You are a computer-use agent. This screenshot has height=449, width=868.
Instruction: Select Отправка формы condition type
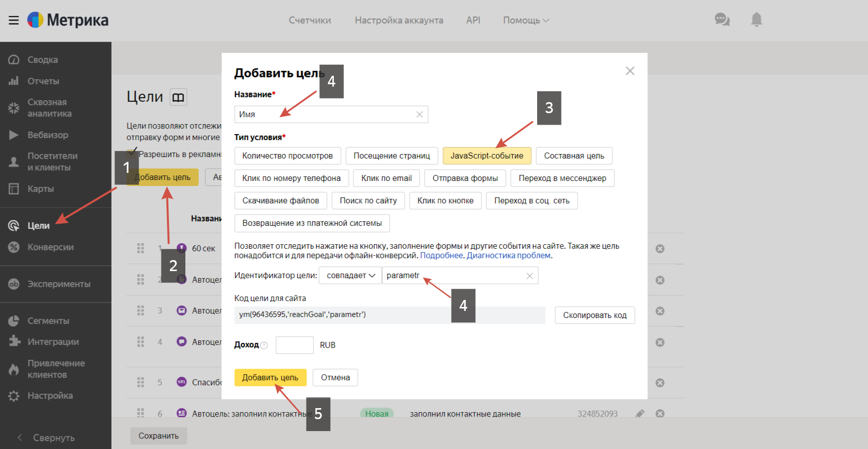point(465,178)
